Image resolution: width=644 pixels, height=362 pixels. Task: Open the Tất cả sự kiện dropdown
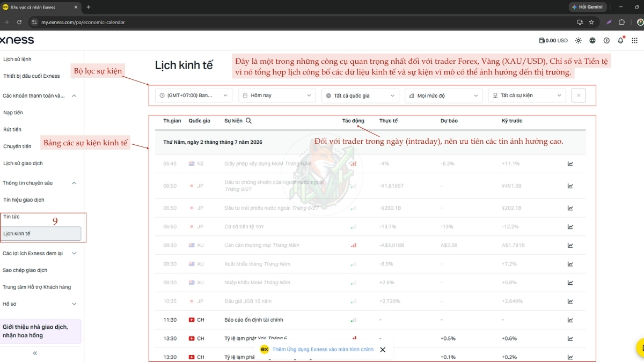(x=527, y=95)
